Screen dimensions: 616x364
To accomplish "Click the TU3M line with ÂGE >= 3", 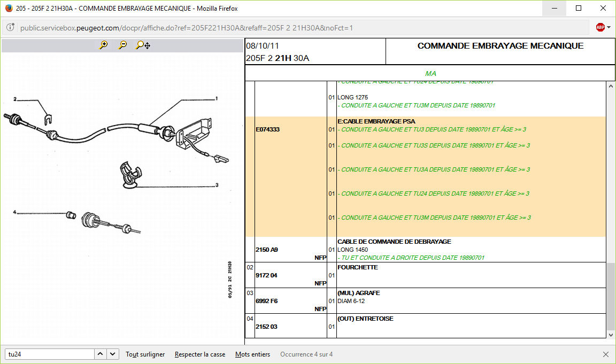I will tap(434, 217).
